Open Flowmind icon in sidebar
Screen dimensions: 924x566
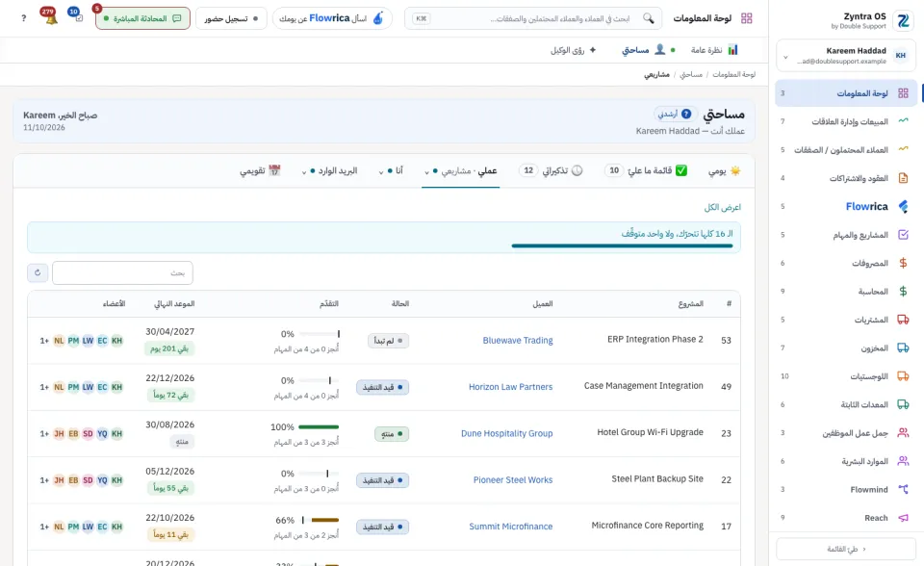click(903, 489)
